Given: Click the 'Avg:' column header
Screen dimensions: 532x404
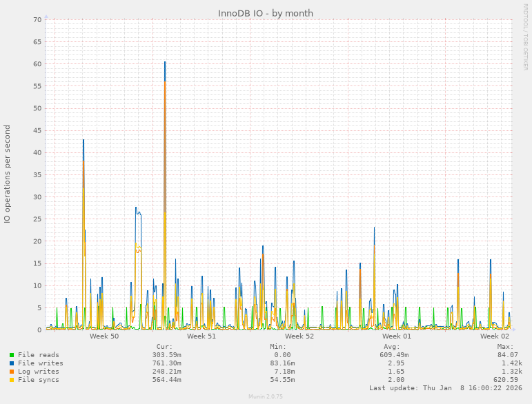Looking at the screenshot, I should [392, 347].
